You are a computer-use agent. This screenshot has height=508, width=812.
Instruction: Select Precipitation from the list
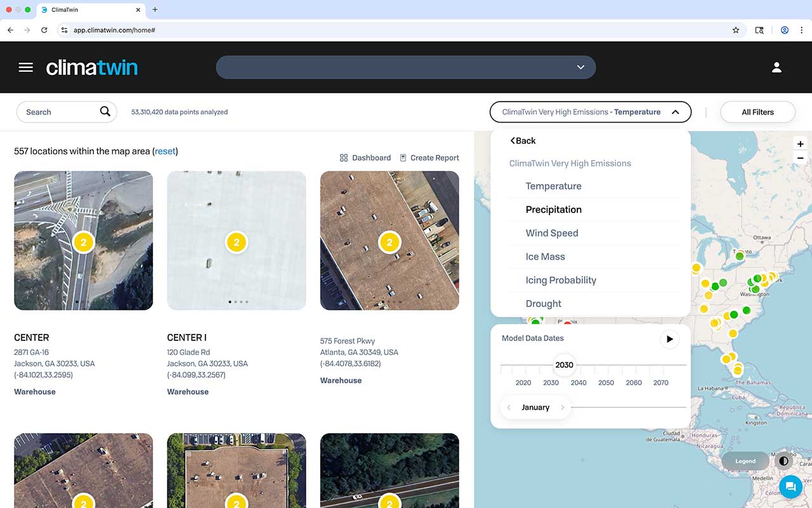coord(553,210)
